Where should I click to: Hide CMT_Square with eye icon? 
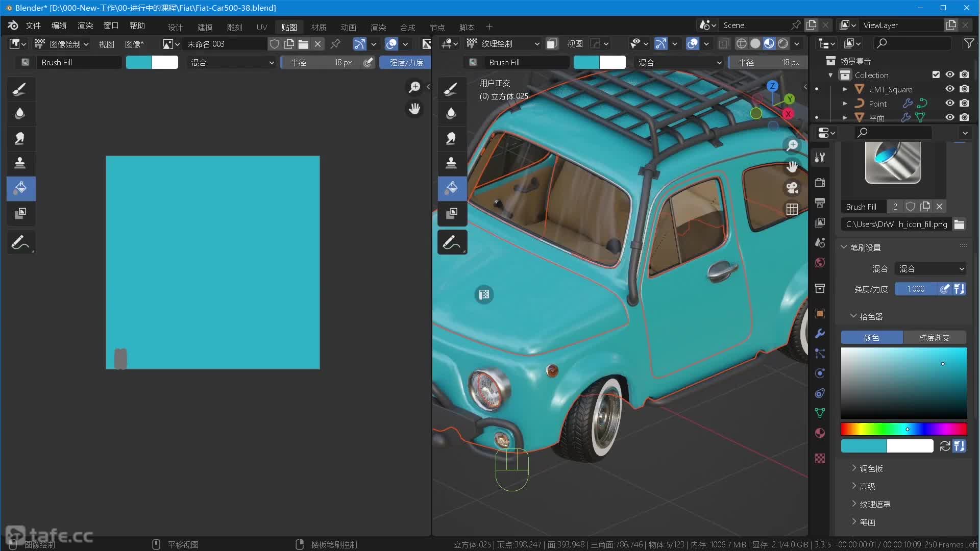coord(950,89)
